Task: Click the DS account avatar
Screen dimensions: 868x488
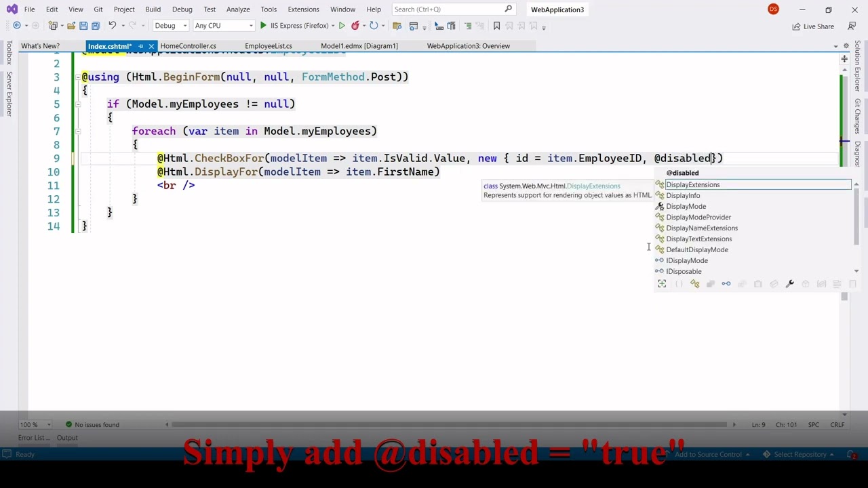Action: coord(773,9)
